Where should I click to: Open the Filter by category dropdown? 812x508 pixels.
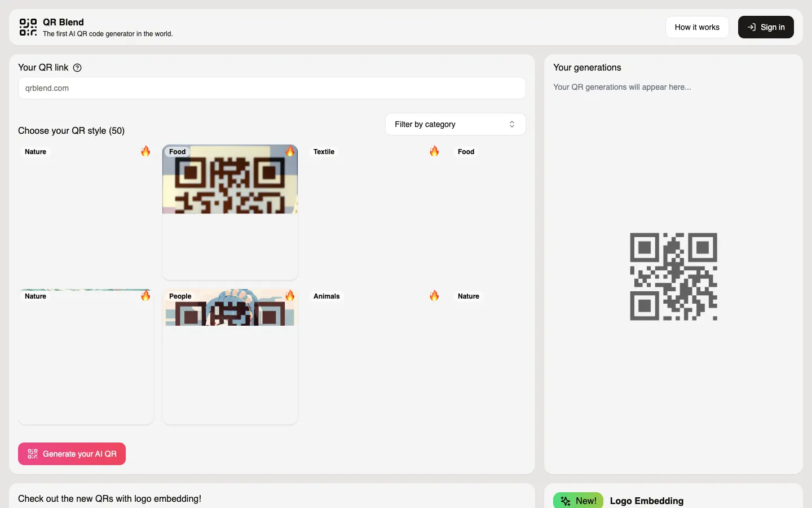click(x=456, y=124)
